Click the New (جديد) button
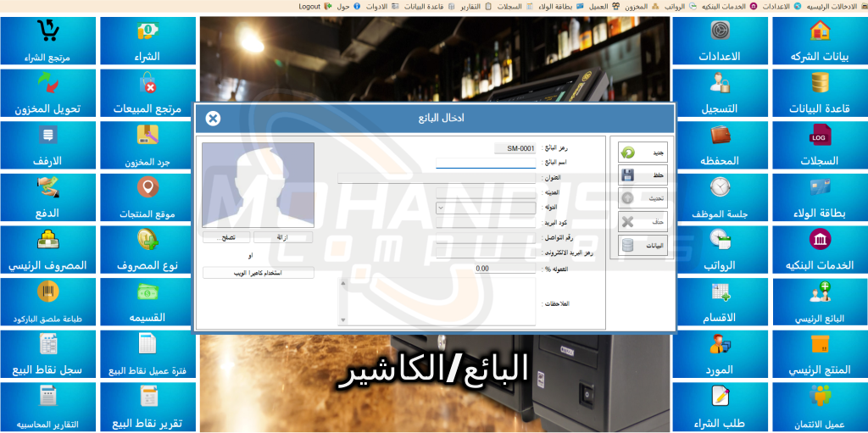Viewport: 868px width, 433px height. coord(643,153)
